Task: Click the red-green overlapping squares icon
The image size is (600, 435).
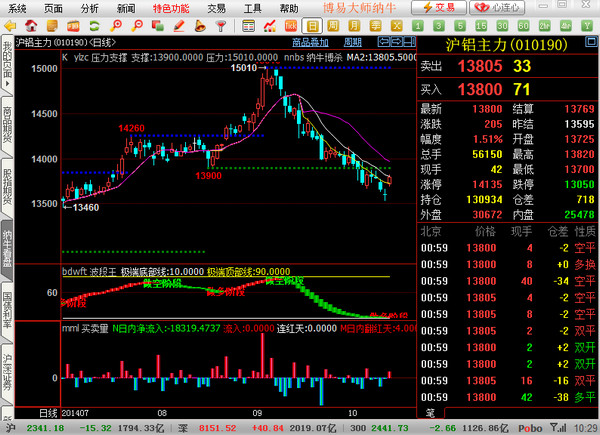Action: (x=157, y=26)
